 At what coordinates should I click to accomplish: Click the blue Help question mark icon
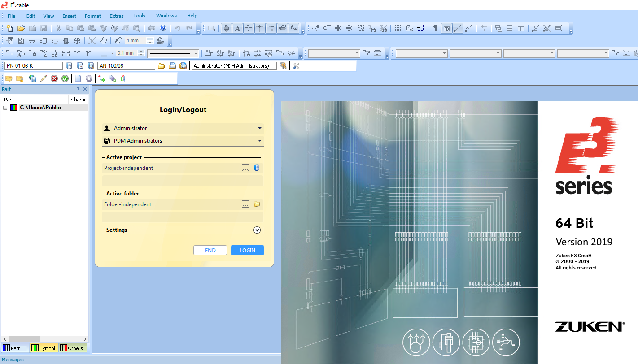(x=163, y=28)
